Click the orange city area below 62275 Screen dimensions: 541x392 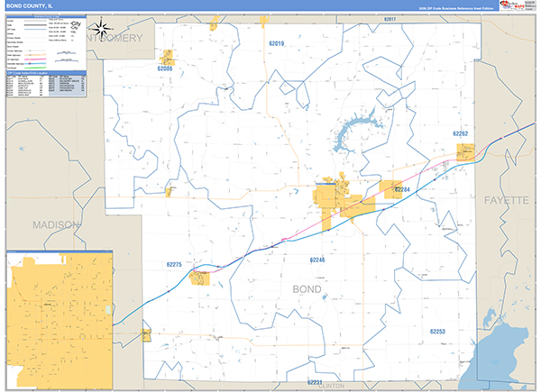pos(199,278)
